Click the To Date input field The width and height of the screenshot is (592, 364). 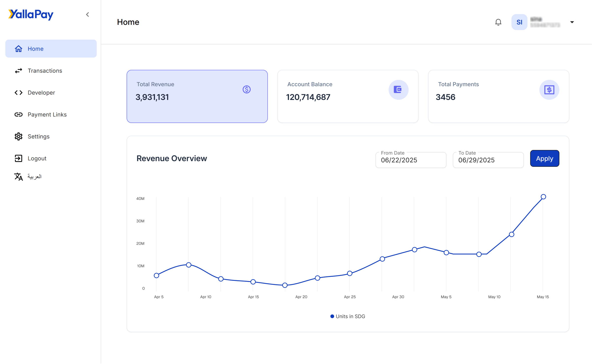tap(488, 160)
